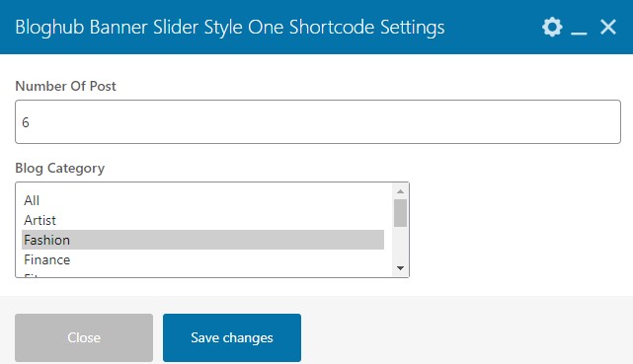Minimize the shortcode settings dialog

click(x=579, y=27)
